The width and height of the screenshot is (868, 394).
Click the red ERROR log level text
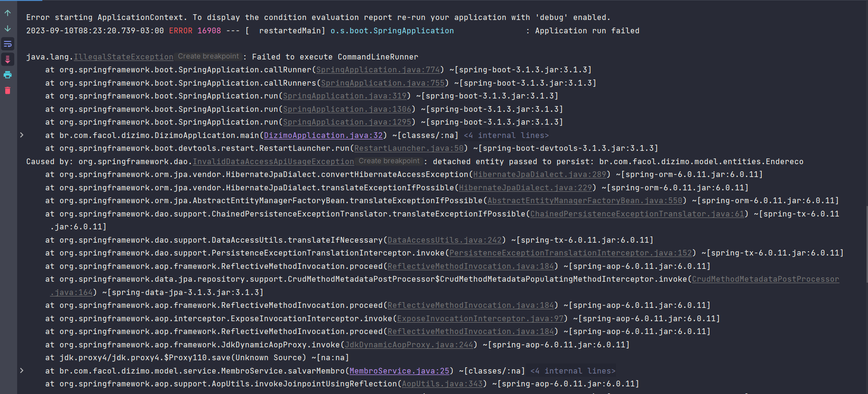coord(181,30)
